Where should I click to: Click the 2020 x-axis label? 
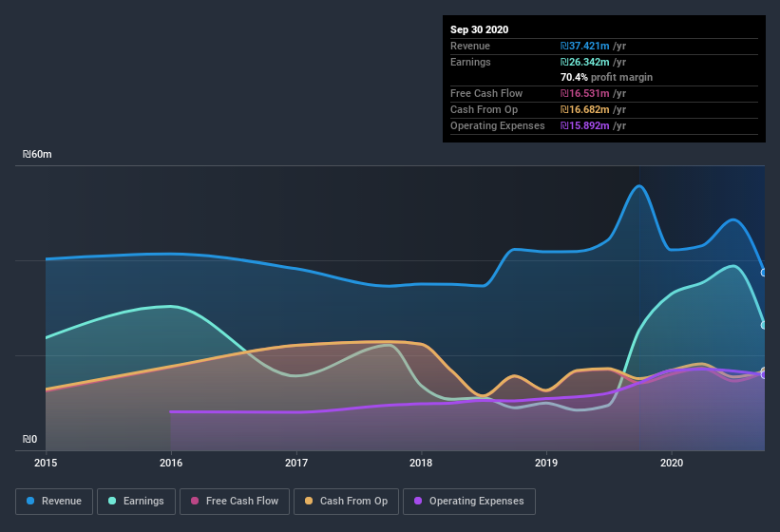click(x=672, y=463)
